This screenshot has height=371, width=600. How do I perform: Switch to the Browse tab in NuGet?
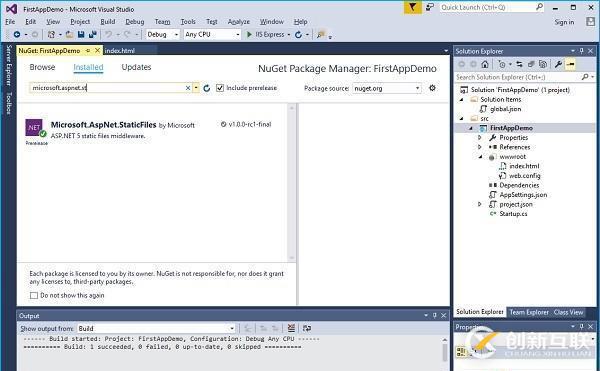(42, 67)
